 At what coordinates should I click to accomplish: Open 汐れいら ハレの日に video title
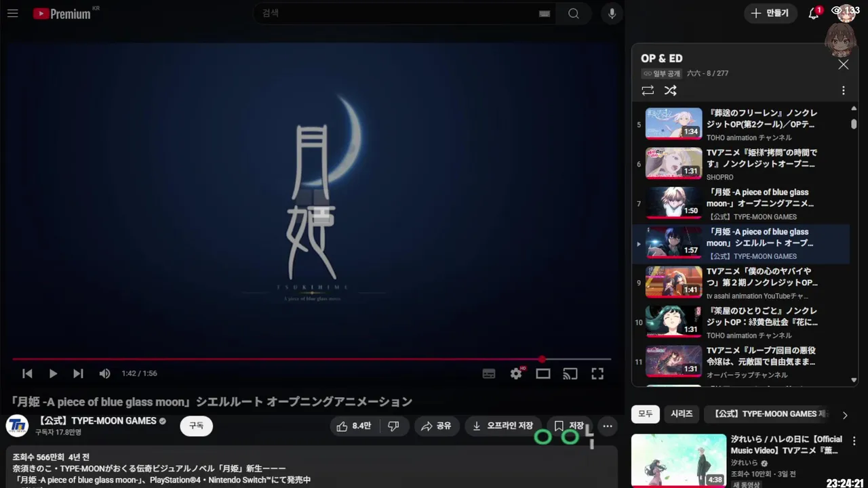pos(787,445)
